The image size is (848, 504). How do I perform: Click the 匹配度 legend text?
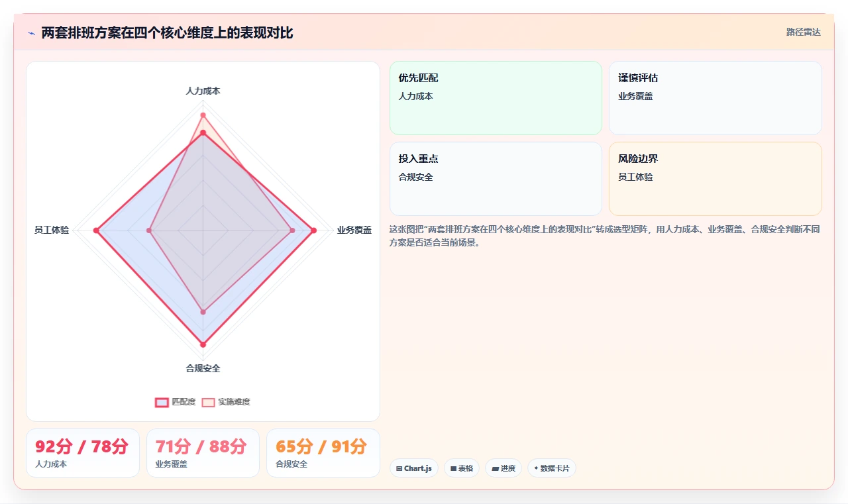(184, 402)
